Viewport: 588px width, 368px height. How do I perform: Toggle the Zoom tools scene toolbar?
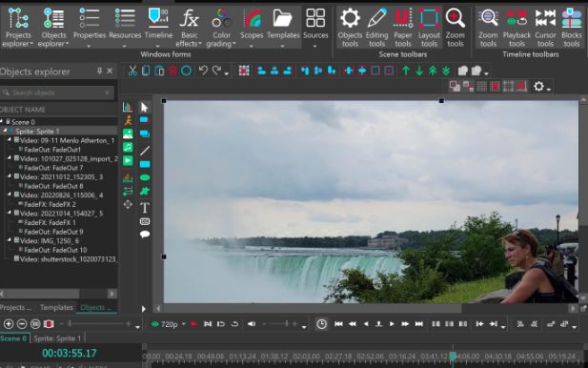tap(455, 28)
